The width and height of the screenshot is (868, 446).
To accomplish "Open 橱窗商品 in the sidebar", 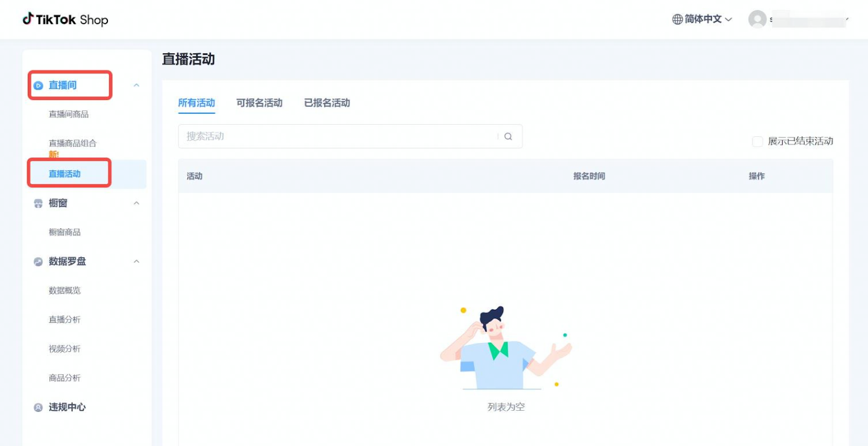I will (x=65, y=232).
